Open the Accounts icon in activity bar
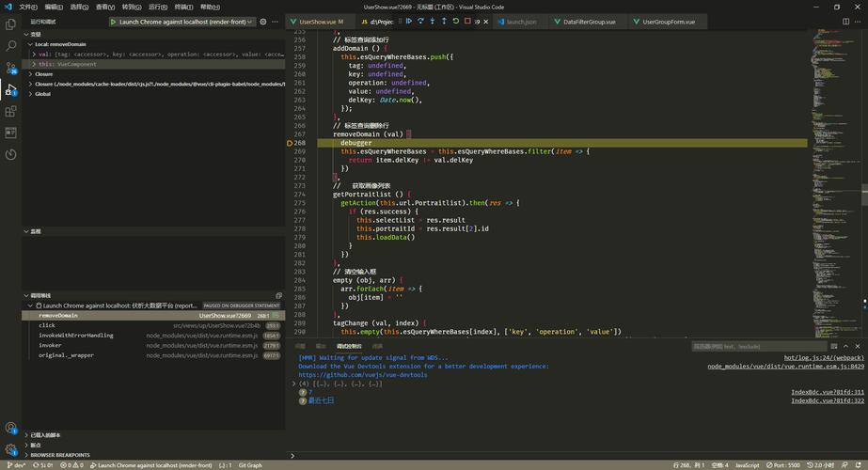The image size is (868, 470). click(x=10, y=428)
